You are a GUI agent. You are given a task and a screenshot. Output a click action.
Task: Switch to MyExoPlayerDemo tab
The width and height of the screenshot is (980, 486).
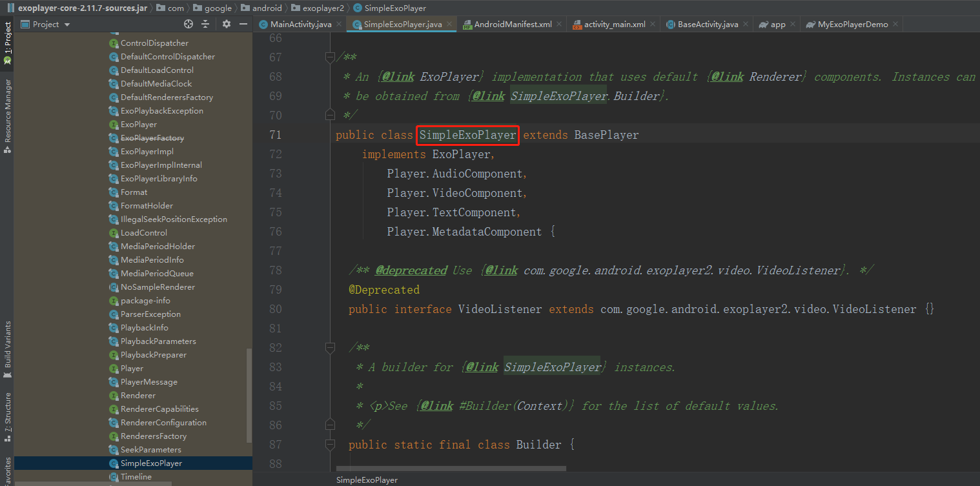click(852, 25)
